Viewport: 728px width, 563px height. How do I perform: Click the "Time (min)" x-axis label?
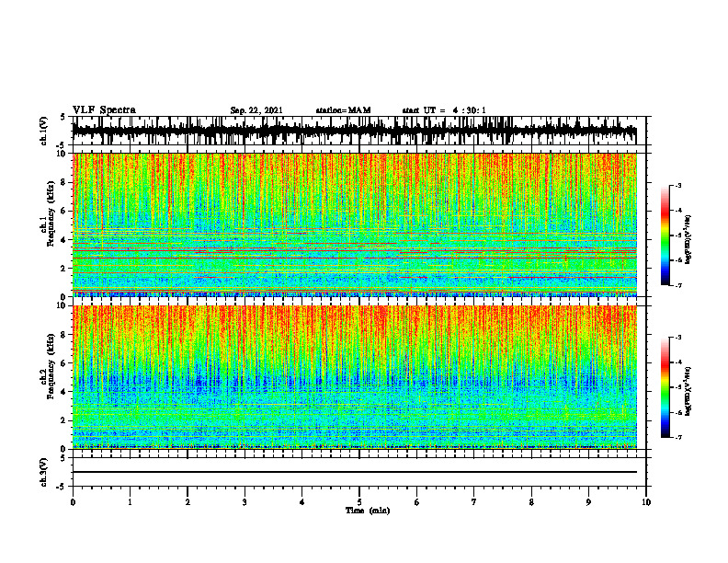coord(368,511)
